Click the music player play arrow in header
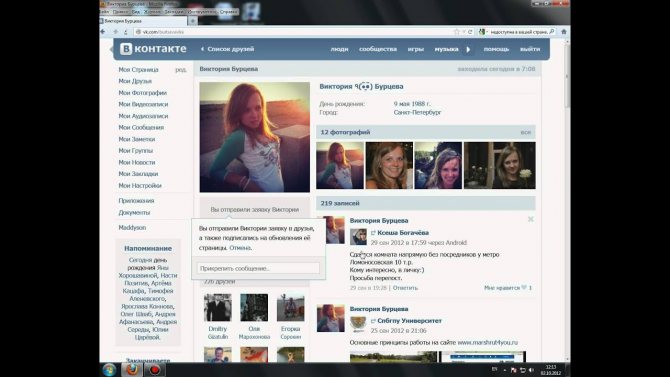The height and width of the screenshot is (377, 670). [468, 49]
